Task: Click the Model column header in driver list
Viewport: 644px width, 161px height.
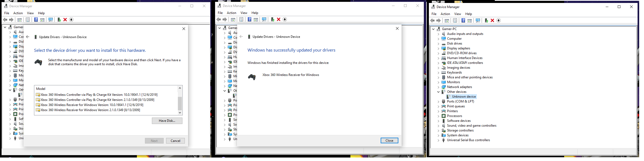Action: [x=41, y=89]
